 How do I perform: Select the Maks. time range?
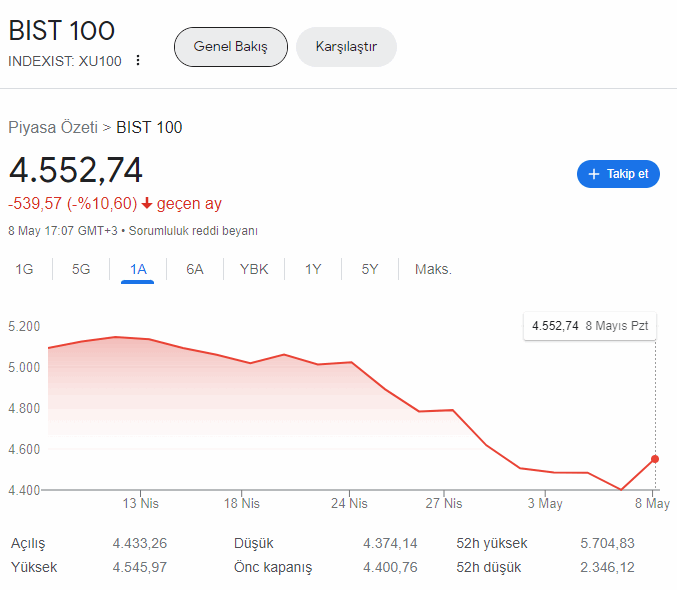click(x=433, y=269)
